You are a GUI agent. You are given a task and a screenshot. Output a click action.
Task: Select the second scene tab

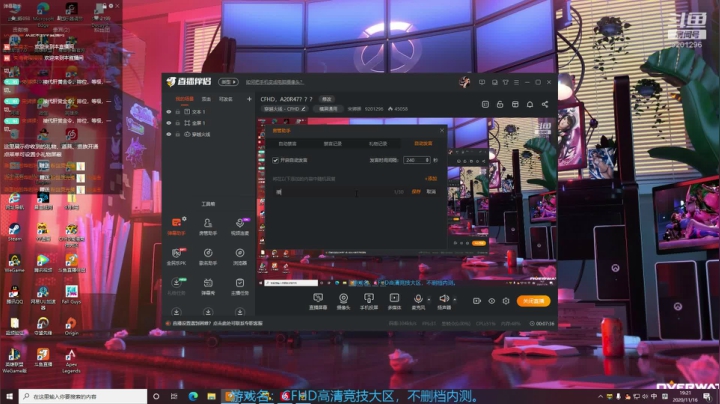[x=206, y=99]
